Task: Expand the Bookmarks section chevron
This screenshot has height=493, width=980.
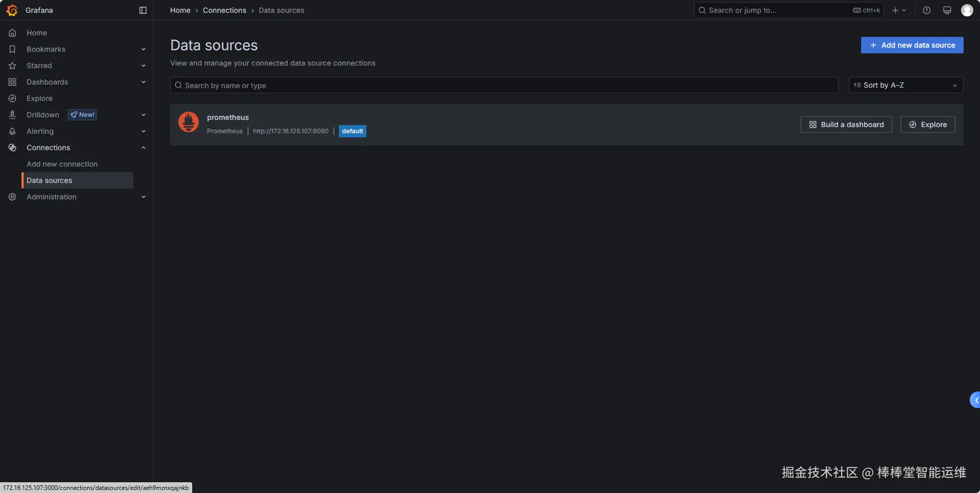Action: [x=144, y=49]
